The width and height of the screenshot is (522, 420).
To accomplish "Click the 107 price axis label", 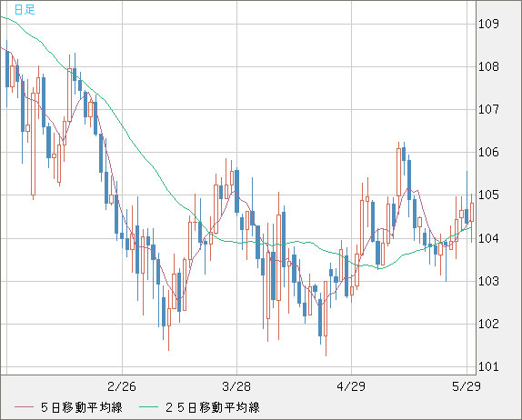I will 488,109.
